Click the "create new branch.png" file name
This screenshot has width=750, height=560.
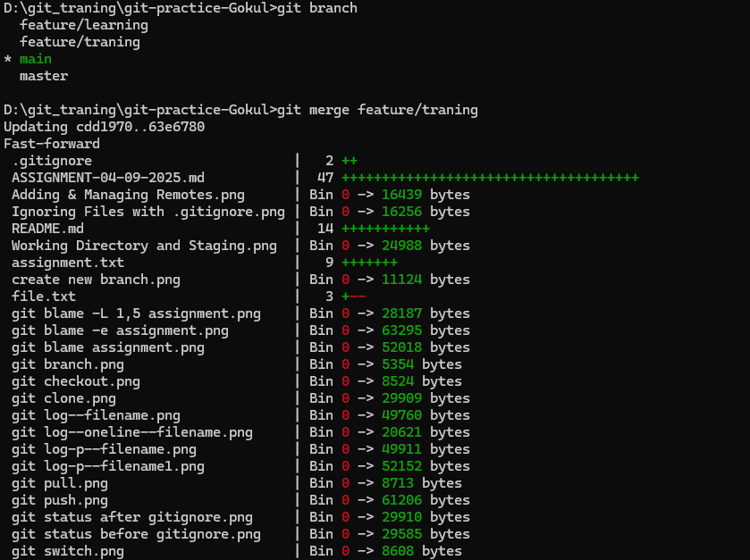(x=96, y=280)
